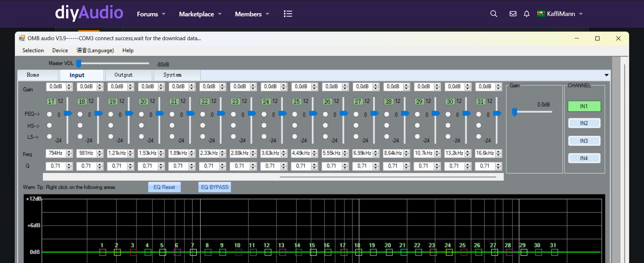Click the channel Gain slider handle
644x263 pixels.
[x=514, y=112]
